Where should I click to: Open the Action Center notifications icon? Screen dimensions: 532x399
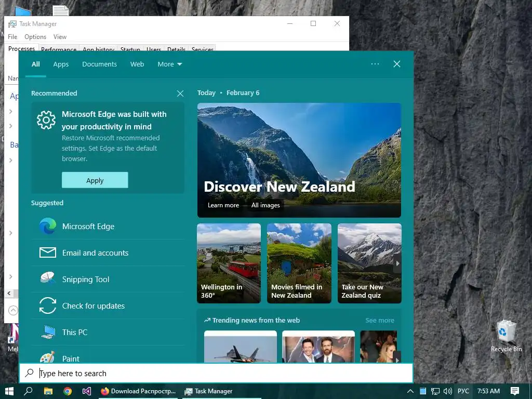515,391
